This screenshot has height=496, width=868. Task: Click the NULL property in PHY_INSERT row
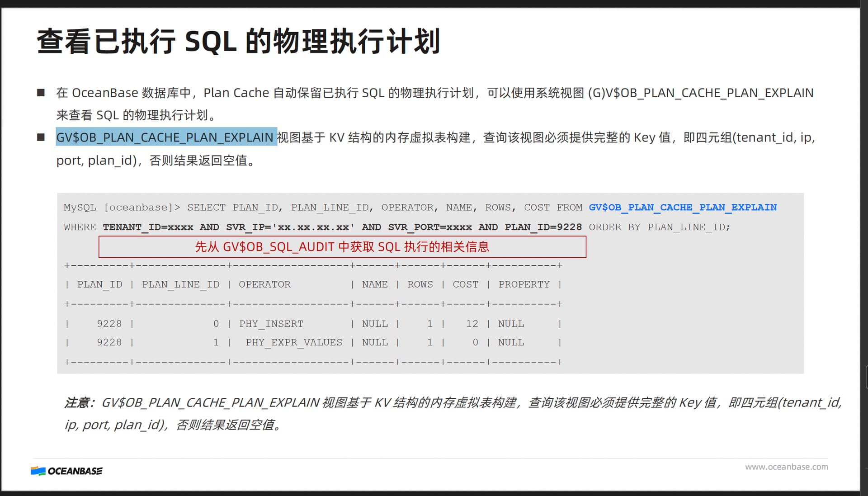click(511, 324)
